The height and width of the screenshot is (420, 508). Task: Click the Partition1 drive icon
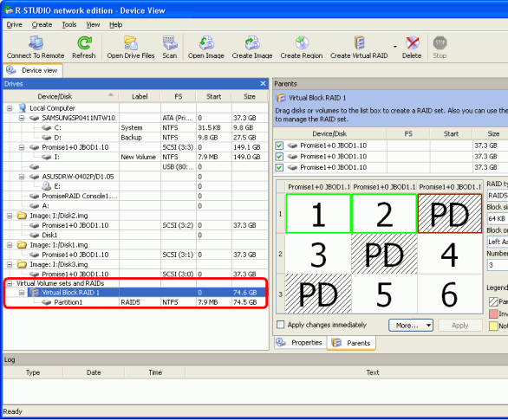pos(47,302)
